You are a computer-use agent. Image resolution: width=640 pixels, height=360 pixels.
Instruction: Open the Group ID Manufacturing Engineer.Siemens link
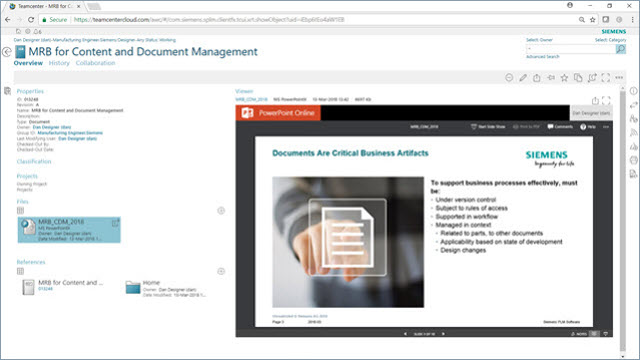[70, 133]
